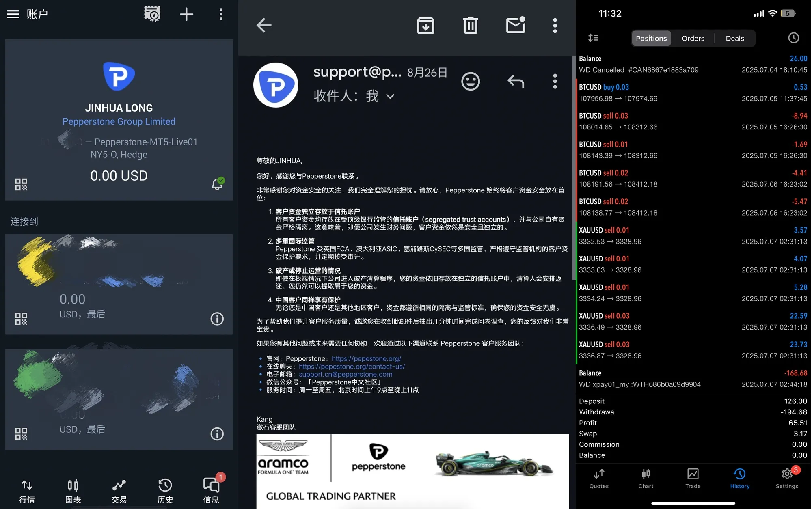
Task: Open QR code of first connected account
Action: click(x=21, y=319)
